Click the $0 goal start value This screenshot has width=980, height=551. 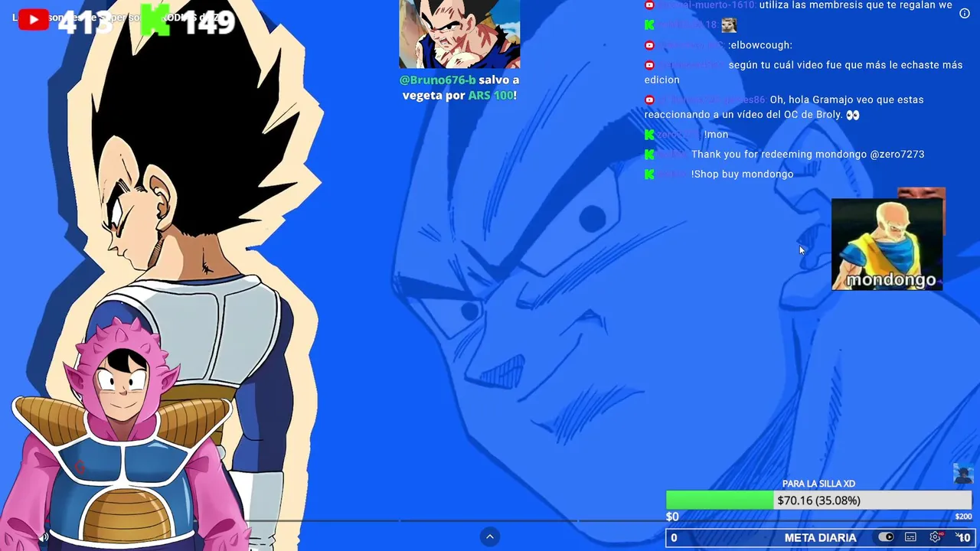click(672, 517)
